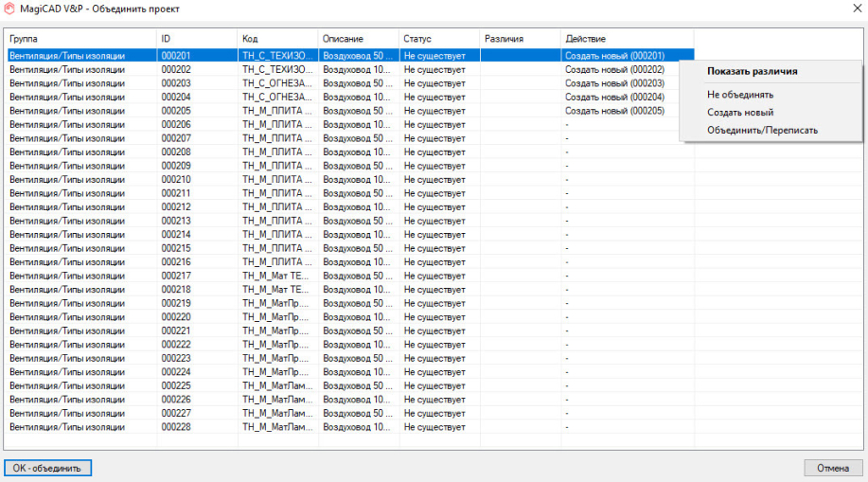Choose 'Объединить/Переписать' menu entry
Viewport: 868px width, 482px height.
(x=761, y=130)
